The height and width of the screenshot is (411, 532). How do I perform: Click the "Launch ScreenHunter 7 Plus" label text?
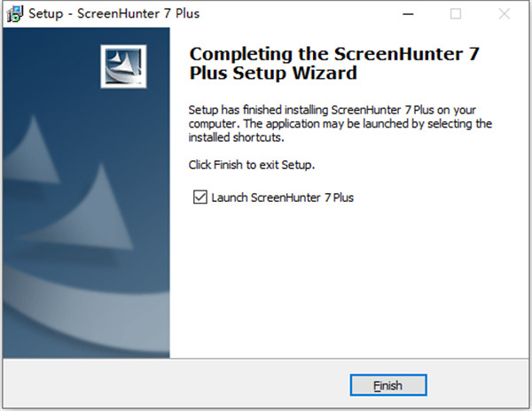point(282,198)
